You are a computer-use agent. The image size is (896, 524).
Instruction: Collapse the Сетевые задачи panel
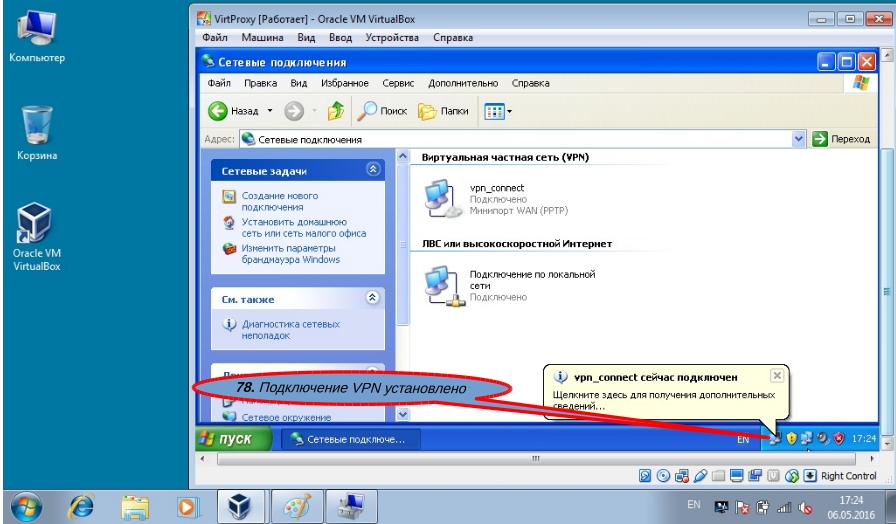pos(373,169)
